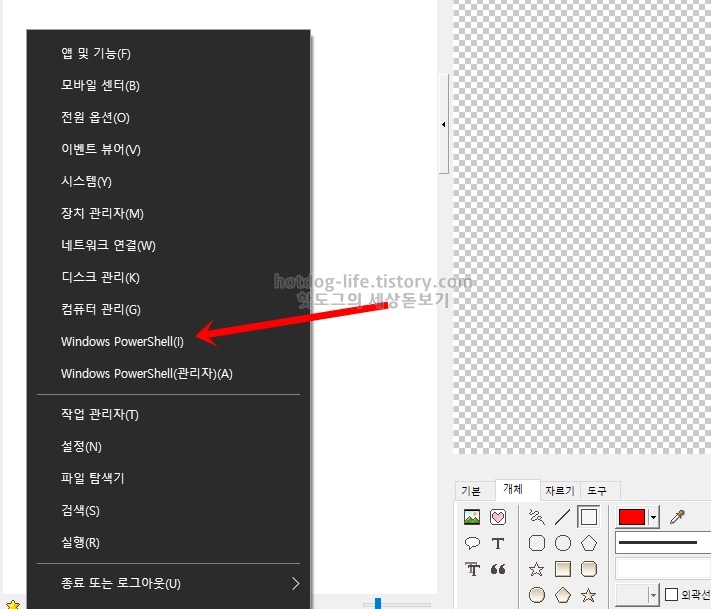
Task: Pick the eyedropper color picker
Action: (677, 516)
